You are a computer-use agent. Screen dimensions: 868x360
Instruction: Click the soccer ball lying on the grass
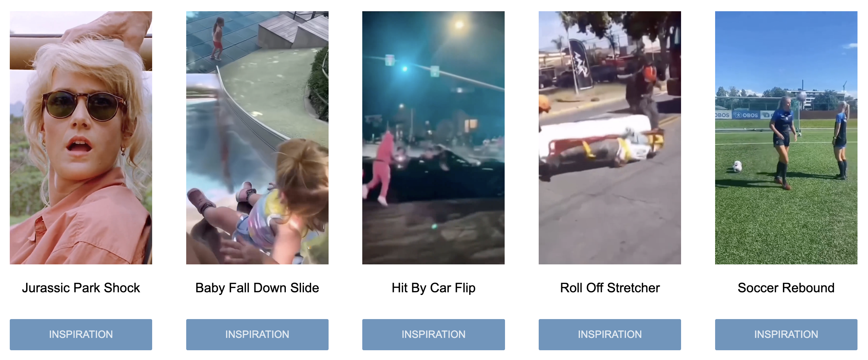pos(737,167)
